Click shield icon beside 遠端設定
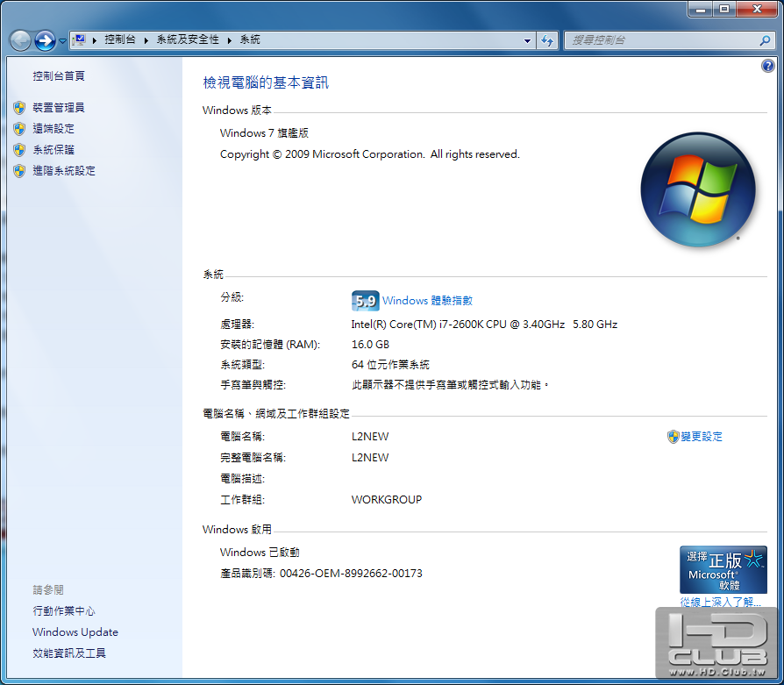This screenshot has width=784, height=685. [19, 129]
